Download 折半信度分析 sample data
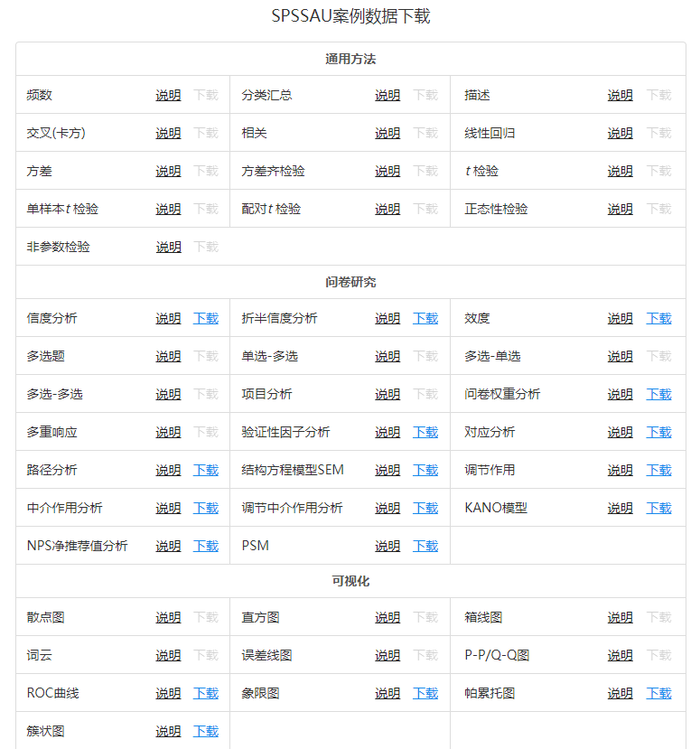The image size is (700, 749). 425,318
